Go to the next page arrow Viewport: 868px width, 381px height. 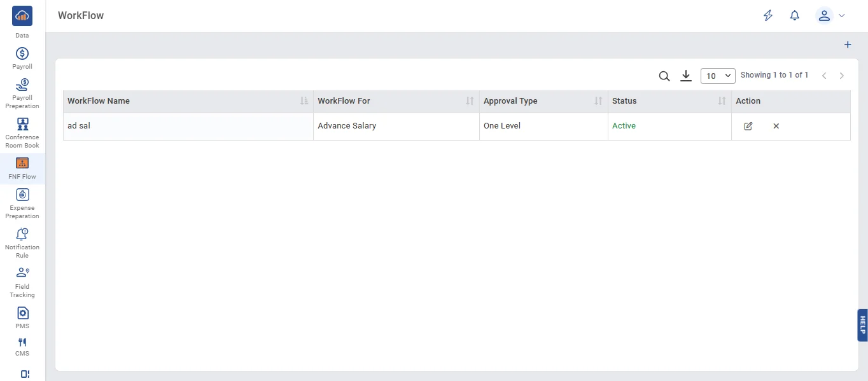click(x=841, y=76)
